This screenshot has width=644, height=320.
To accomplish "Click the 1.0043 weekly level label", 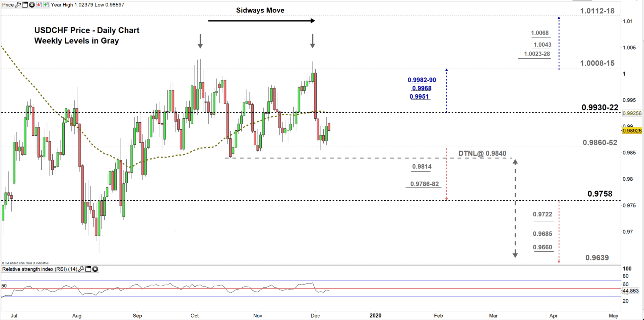I will pos(542,45).
